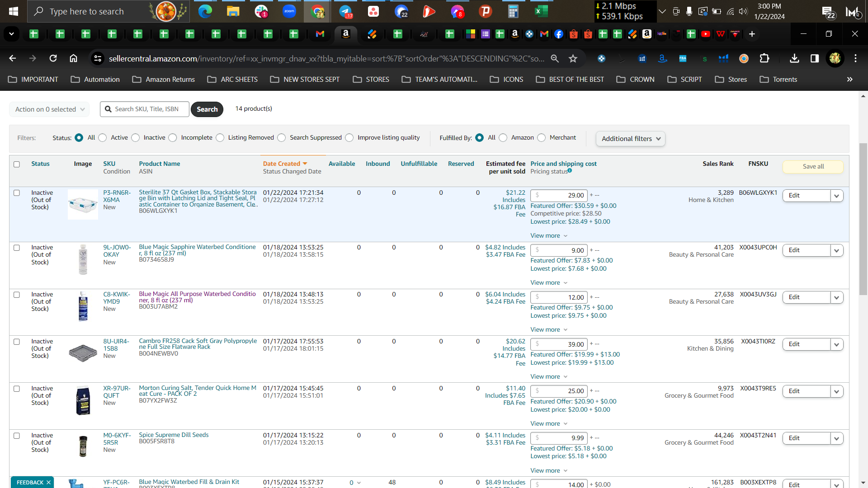Tick the select-all checkbox in table header
This screenshot has height=488, width=868.
pos(17,164)
